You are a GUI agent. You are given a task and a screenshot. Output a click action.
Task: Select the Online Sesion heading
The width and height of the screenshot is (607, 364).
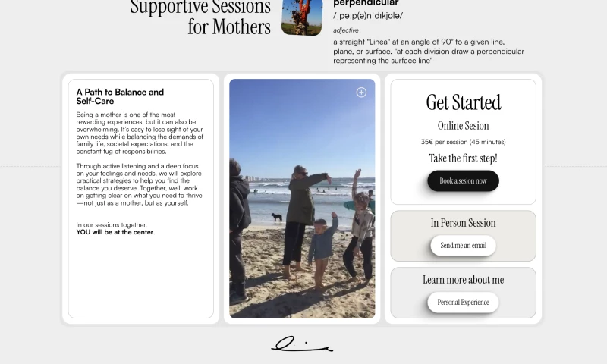pos(463,126)
